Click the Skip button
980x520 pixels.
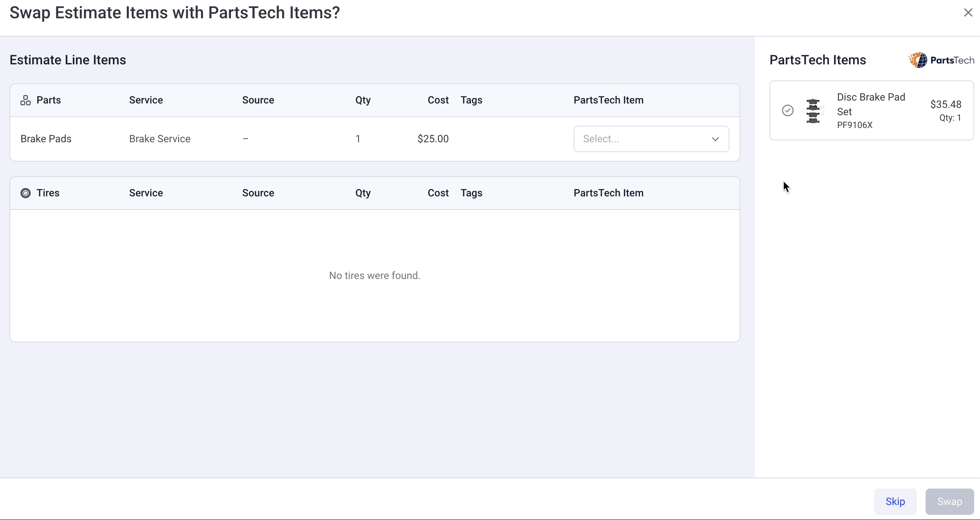coord(895,501)
